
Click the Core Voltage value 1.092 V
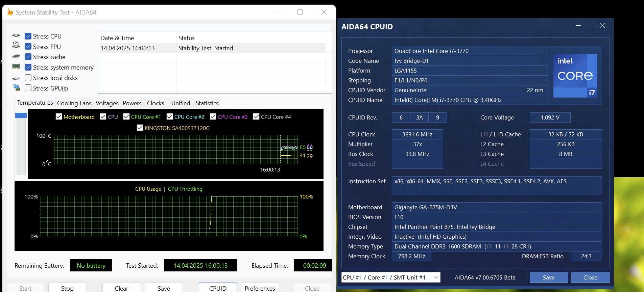[550, 117]
